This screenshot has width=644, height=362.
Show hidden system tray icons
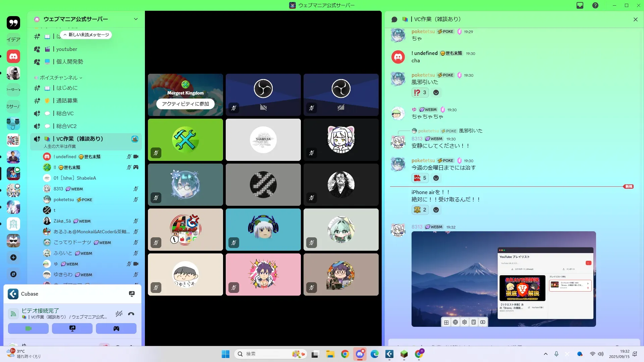coord(545,354)
